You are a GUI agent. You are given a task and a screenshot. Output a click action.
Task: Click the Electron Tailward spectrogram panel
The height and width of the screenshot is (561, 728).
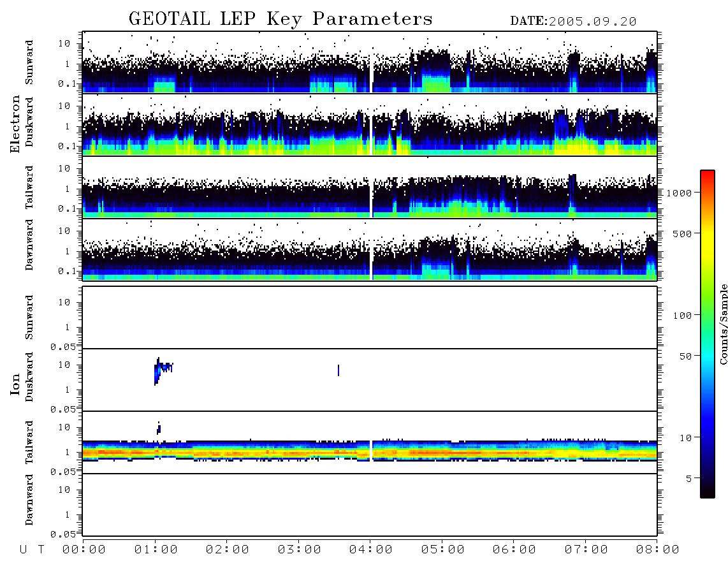(x=370, y=187)
